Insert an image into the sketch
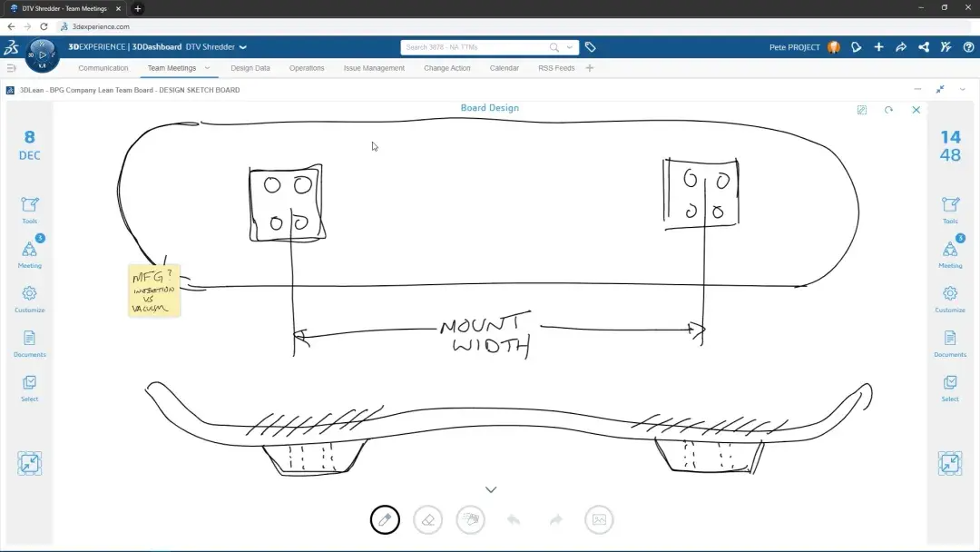The height and width of the screenshot is (552, 980). click(x=599, y=519)
